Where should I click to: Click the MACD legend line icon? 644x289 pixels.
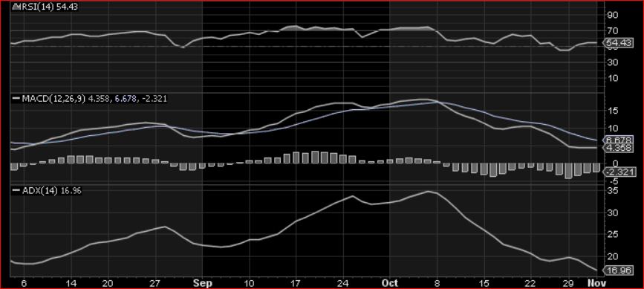16,99
